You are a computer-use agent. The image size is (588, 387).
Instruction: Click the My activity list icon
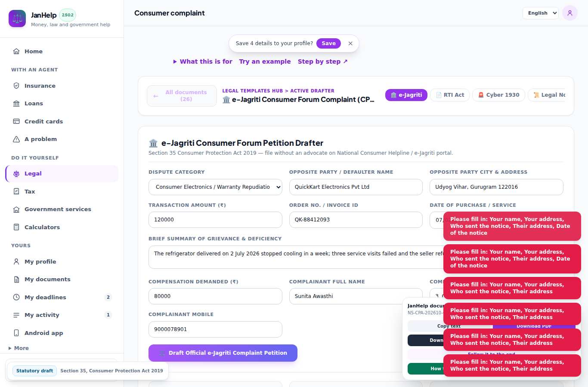pyautogui.click(x=16, y=315)
